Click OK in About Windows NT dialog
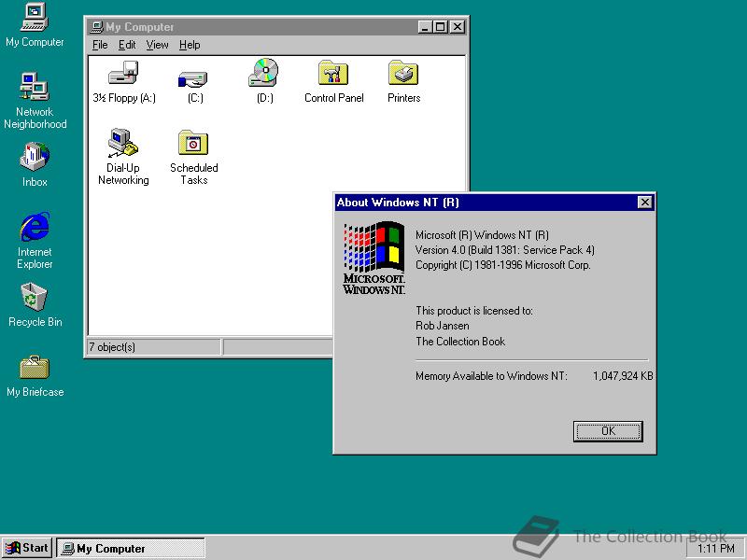The width and height of the screenshot is (747, 560). (608, 431)
